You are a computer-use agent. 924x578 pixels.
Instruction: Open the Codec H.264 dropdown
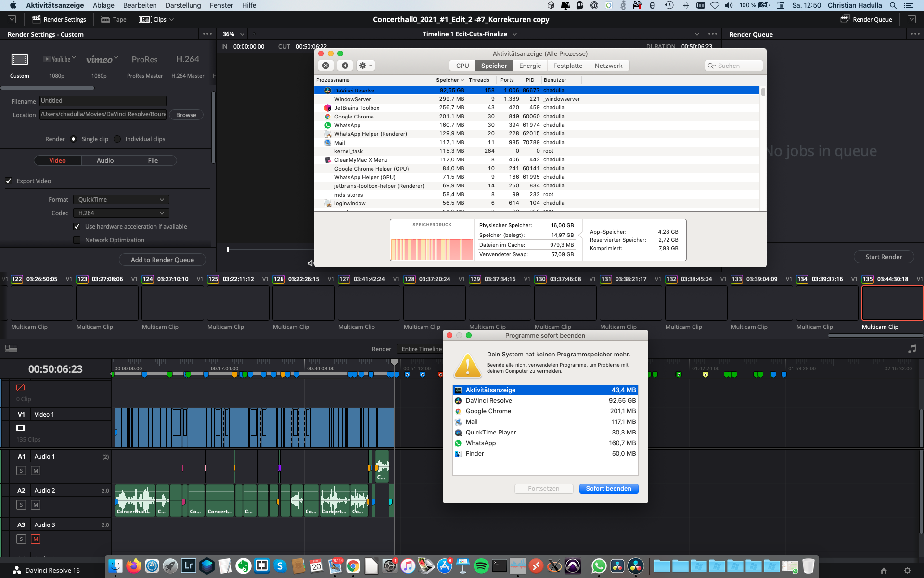pos(121,213)
